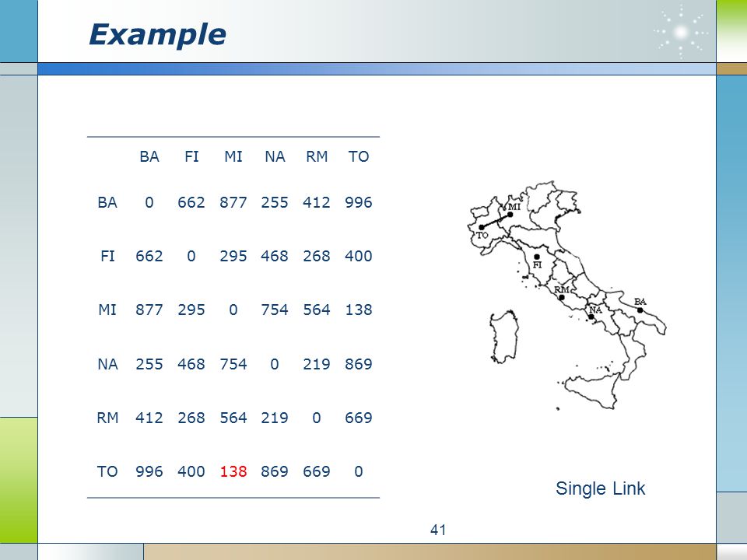Viewport: 747px width, 560px height.
Task: Click 877 in the MI row
Action: 149,310
